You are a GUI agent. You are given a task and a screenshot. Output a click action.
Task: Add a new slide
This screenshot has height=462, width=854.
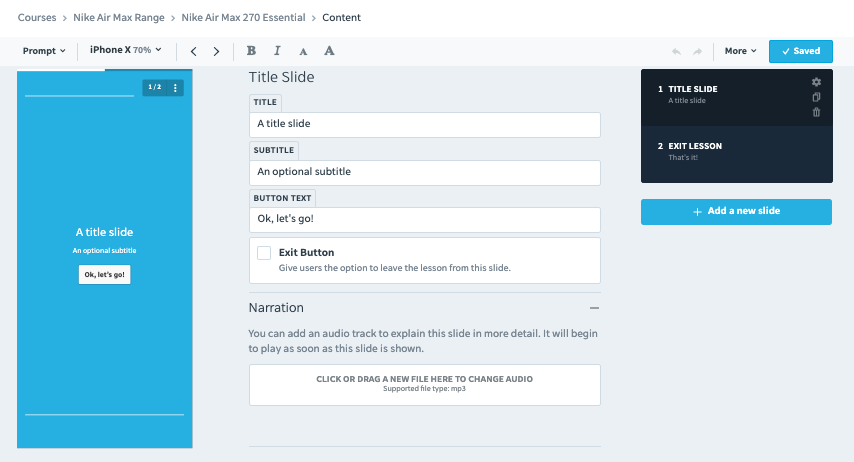[x=736, y=211]
